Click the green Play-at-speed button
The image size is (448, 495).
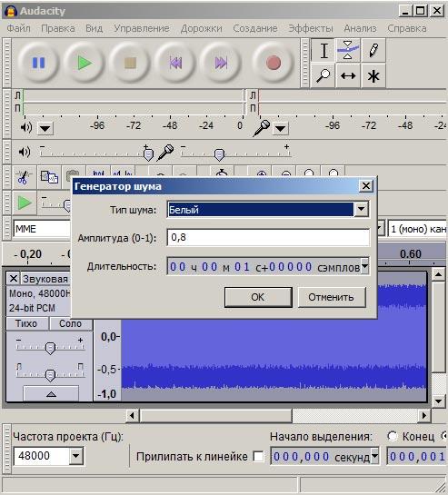25,203
